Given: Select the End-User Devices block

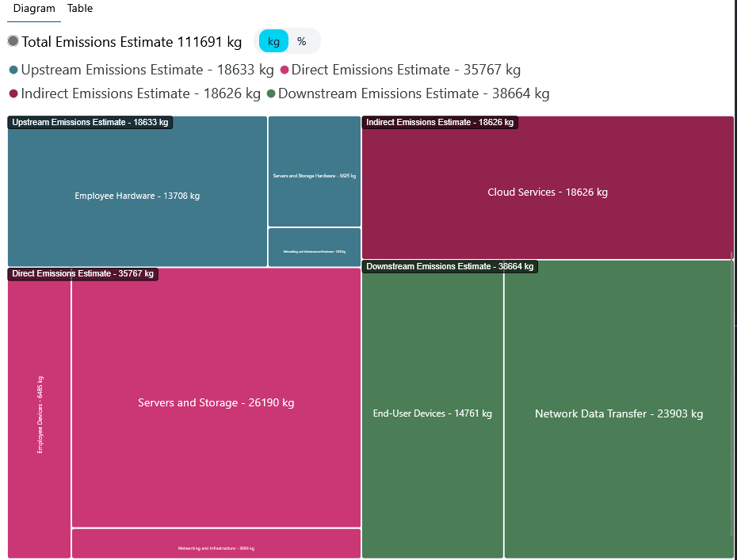Looking at the screenshot, I should 432,413.
